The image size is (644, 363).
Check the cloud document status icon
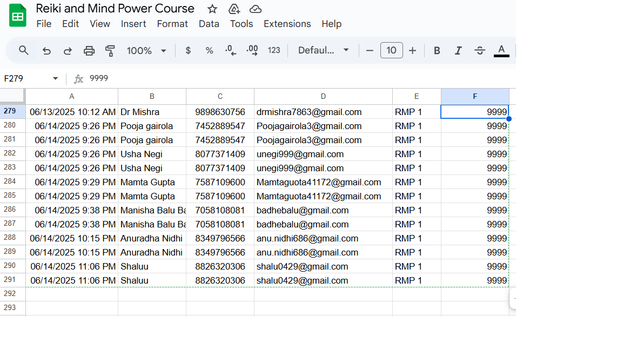[256, 9]
